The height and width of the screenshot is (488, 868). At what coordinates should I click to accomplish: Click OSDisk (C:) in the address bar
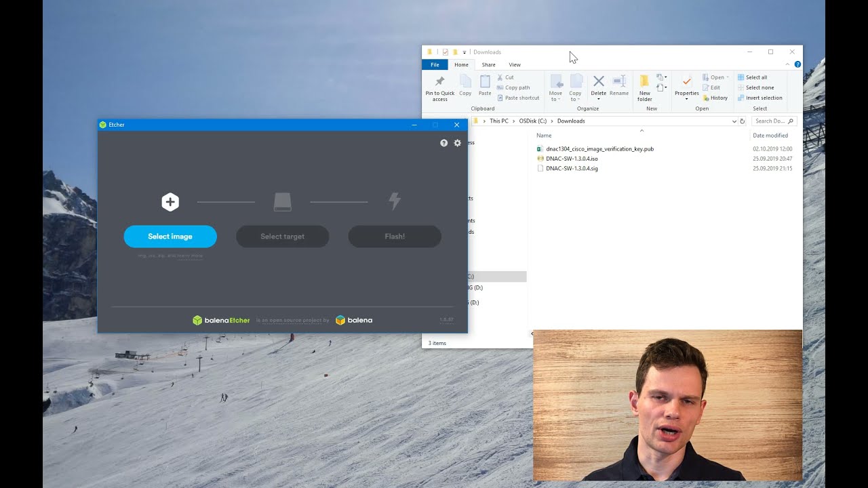pos(533,121)
